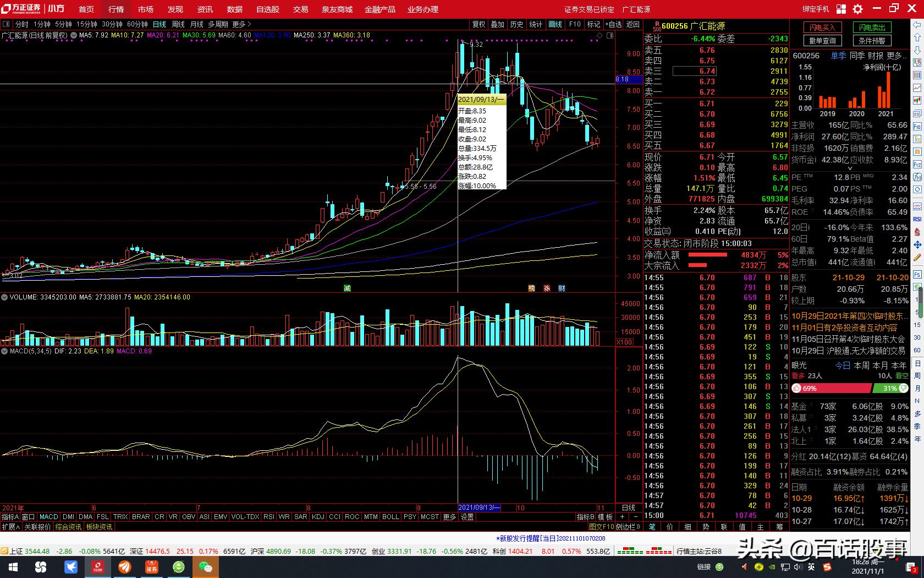Click the 闪电买入 button
This screenshot has height=578, width=924.
(822, 28)
